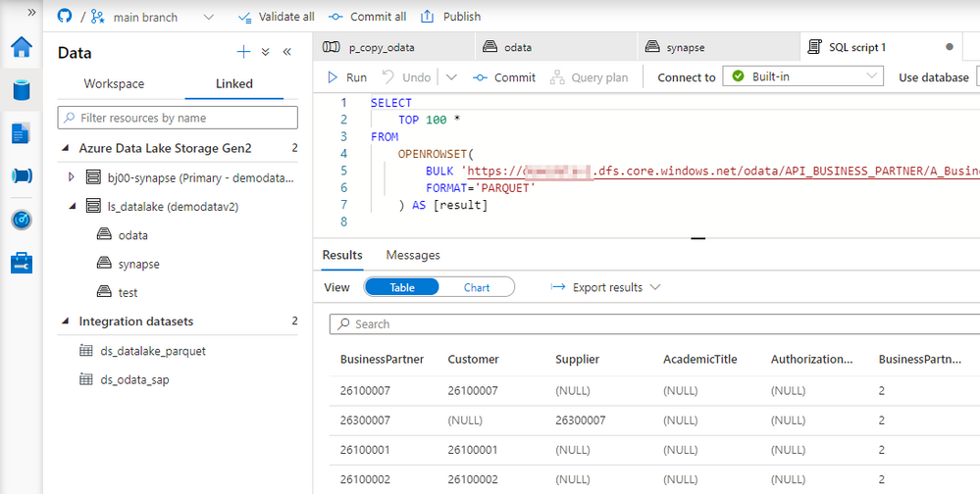Open the Connect to Built-in dropdown
The width and height of the screenshot is (980, 494).
[803, 76]
